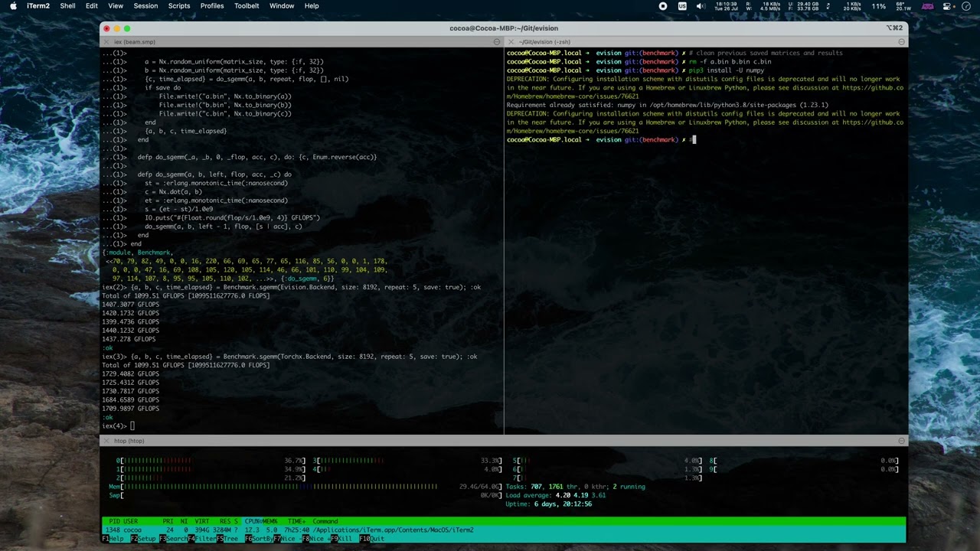Click the 11% CPU usage indicator
This screenshot has width=980, height=551.
tap(879, 5)
